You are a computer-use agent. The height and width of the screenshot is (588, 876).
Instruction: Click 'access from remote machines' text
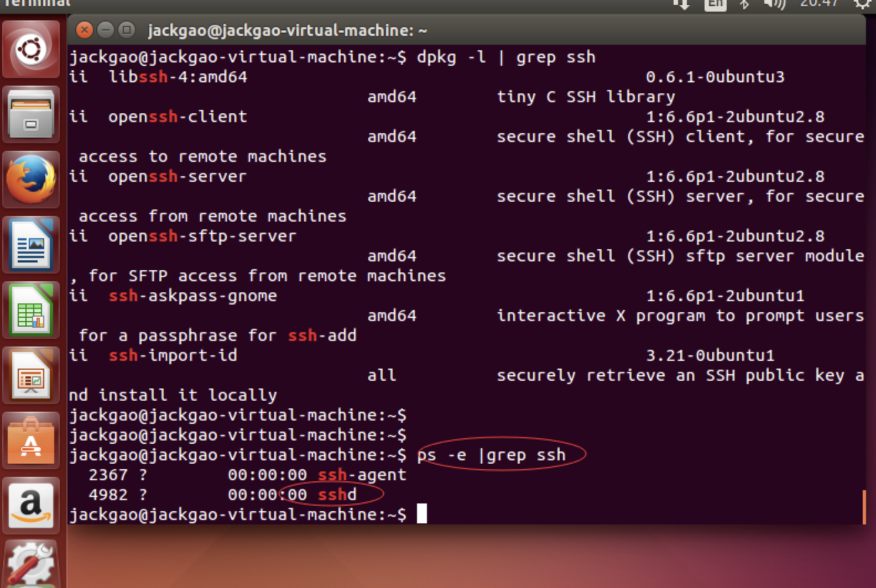[x=212, y=216]
